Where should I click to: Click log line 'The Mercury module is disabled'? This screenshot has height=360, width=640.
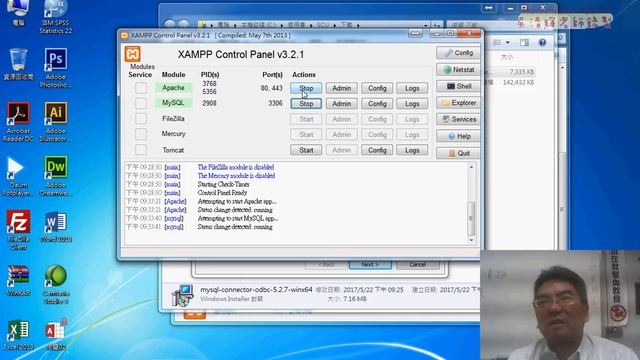(x=236, y=176)
